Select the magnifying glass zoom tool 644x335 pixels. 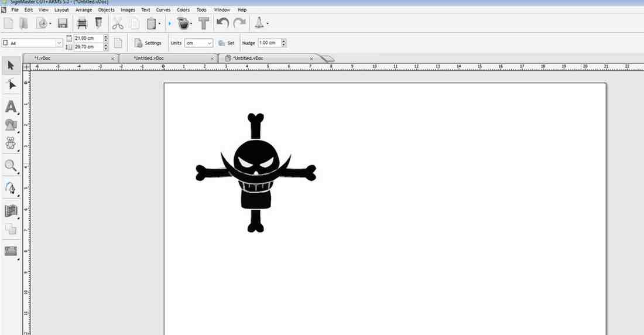(x=11, y=166)
